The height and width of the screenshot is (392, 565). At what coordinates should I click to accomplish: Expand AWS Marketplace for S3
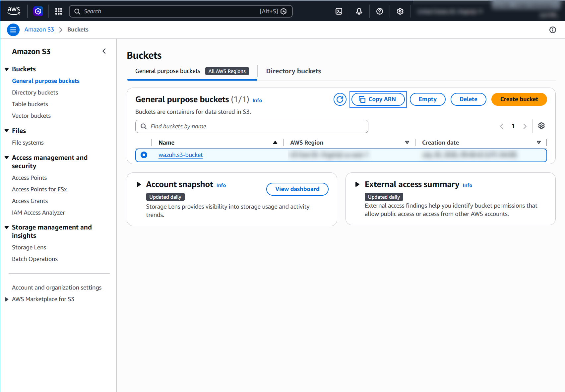[x=7, y=299]
